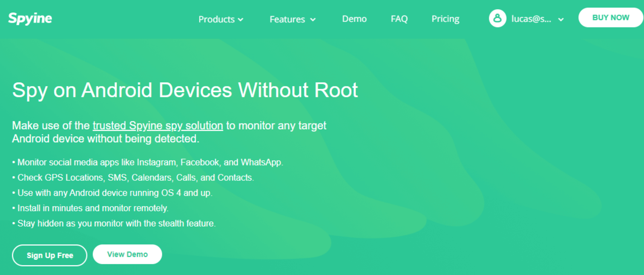Click the heading Spy on Android Devices Without Root
This screenshot has height=275, width=644.
point(185,90)
